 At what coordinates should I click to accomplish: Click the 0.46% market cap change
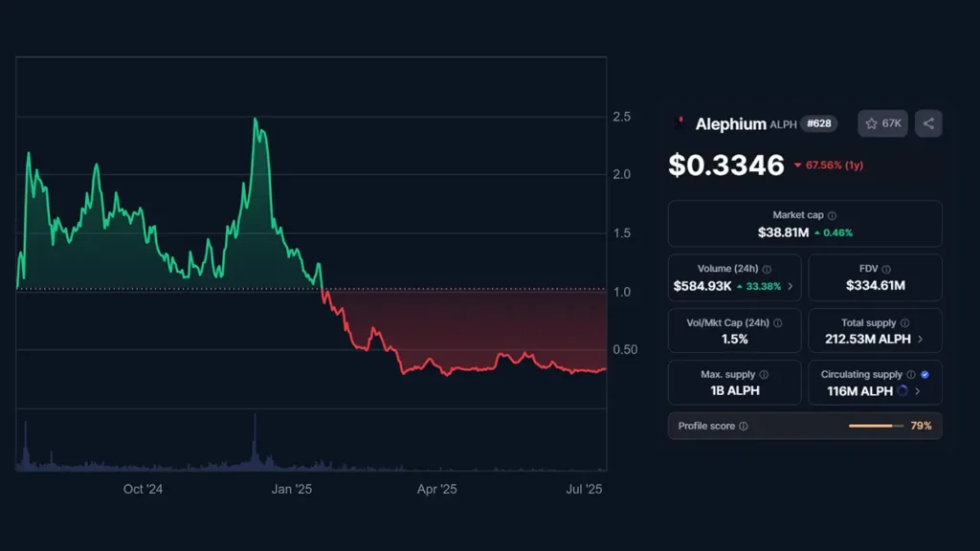click(x=837, y=233)
